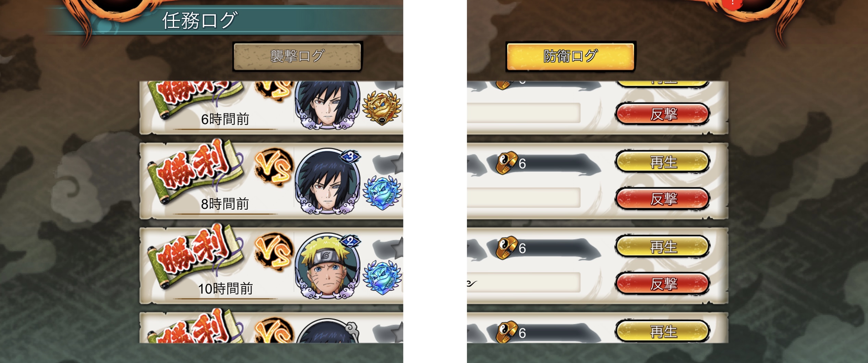The image size is (868, 363).
Task: Tap Sasuke avatar in the 6時間前 entry
Action: point(327,105)
